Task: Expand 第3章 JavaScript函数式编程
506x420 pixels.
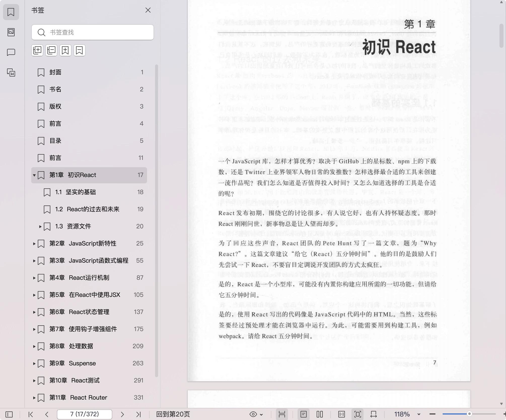Action: click(34, 261)
